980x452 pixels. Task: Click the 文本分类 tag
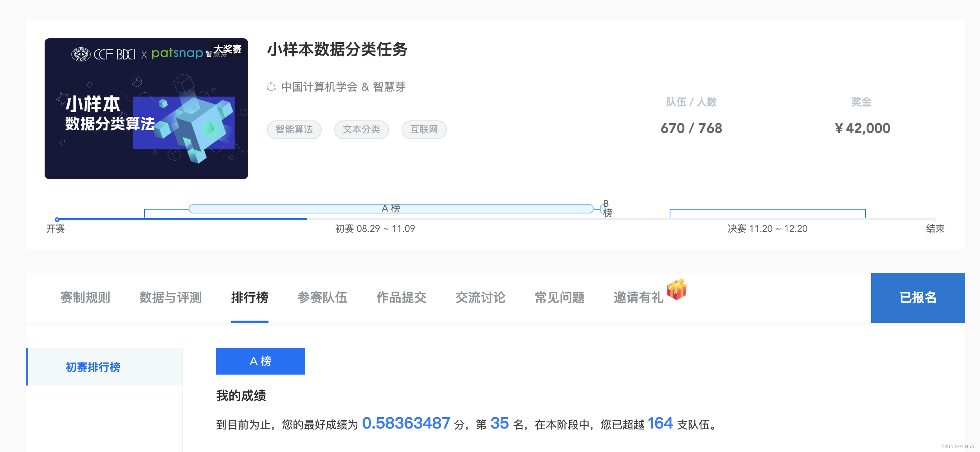[361, 129]
